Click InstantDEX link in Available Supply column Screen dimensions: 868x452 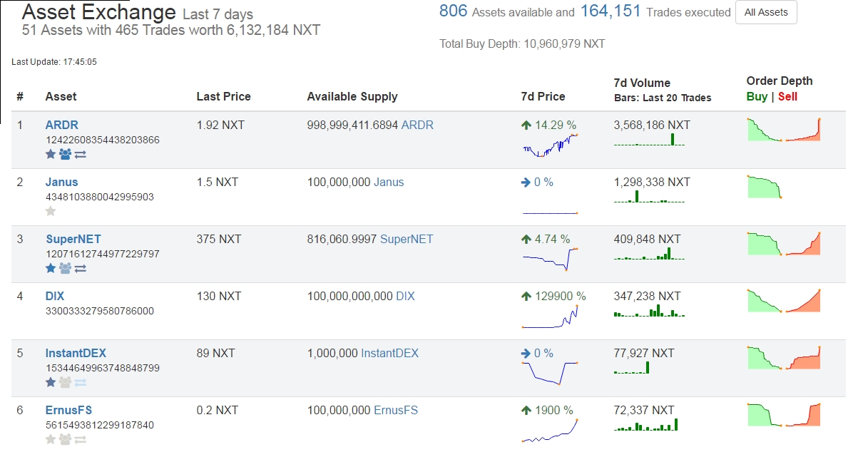pyautogui.click(x=390, y=353)
